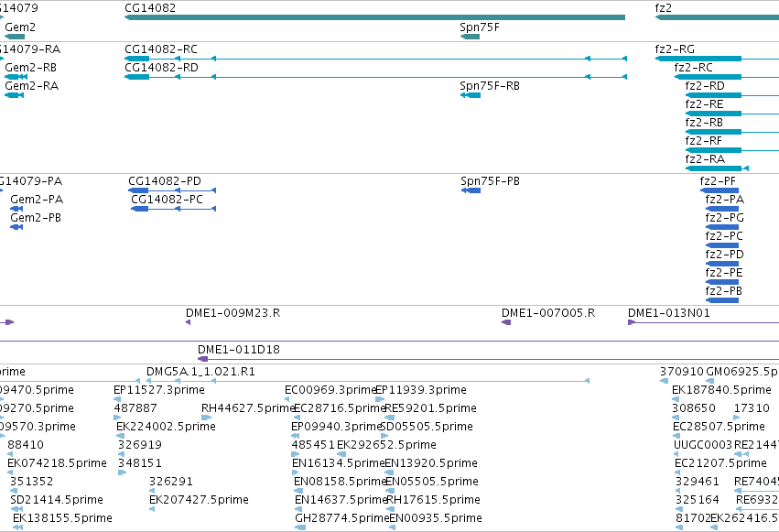779x532 pixels.
Task: Select the EC28507.5prime feature
Action: 677,436
